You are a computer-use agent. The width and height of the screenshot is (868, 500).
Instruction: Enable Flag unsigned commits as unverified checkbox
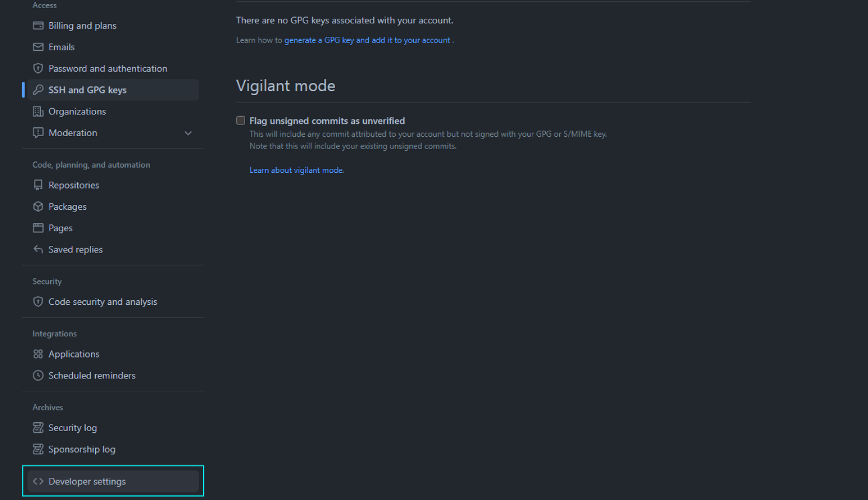(240, 120)
